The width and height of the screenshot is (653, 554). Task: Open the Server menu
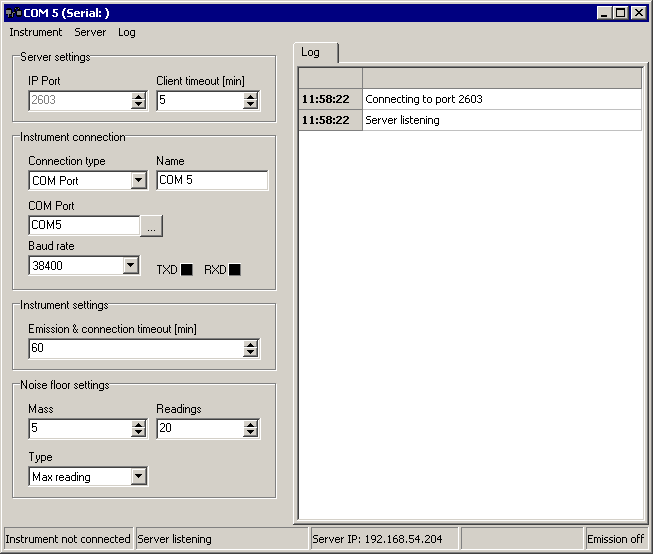pos(90,32)
